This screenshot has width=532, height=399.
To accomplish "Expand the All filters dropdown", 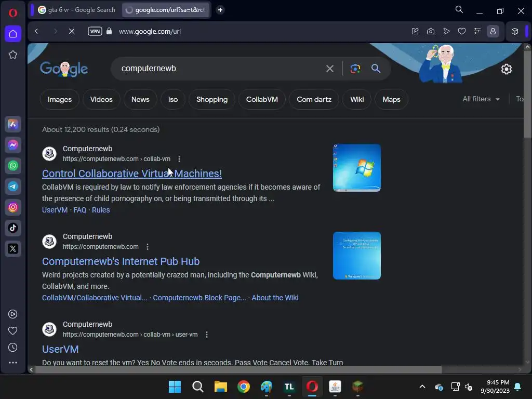I will pos(481,99).
